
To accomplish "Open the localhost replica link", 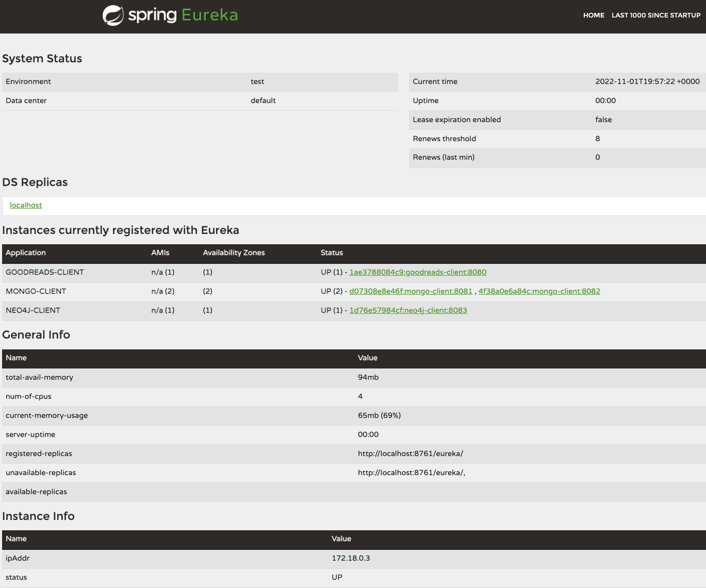I will (x=26, y=205).
